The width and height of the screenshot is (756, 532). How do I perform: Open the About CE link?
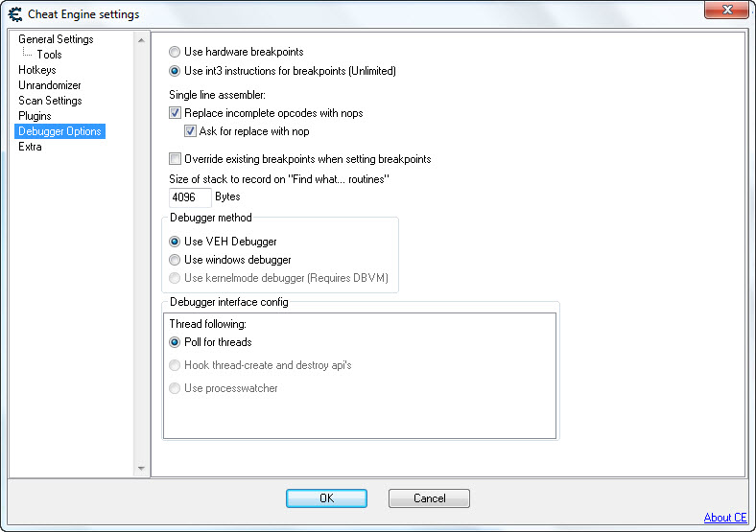725,518
